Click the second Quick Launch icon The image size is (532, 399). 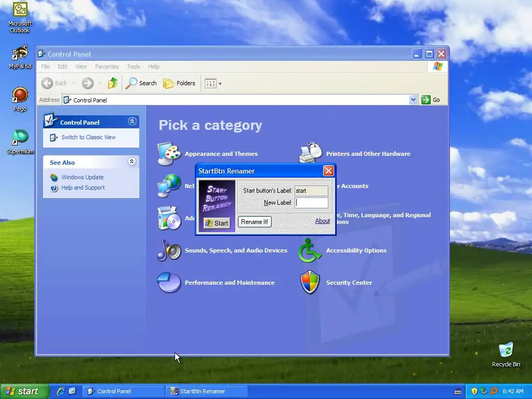73,391
